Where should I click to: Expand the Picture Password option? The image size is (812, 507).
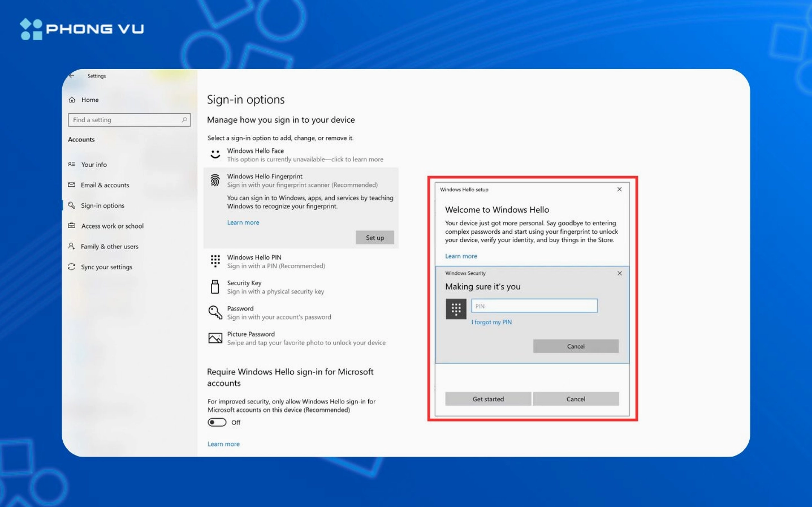point(306,338)
